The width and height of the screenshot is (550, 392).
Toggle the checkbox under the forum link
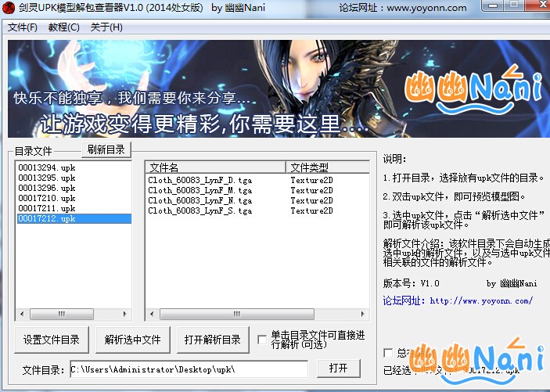(388, 353)
